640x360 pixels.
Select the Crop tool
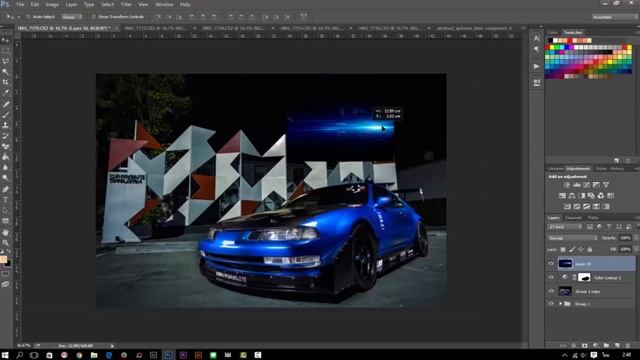(5, 82)
